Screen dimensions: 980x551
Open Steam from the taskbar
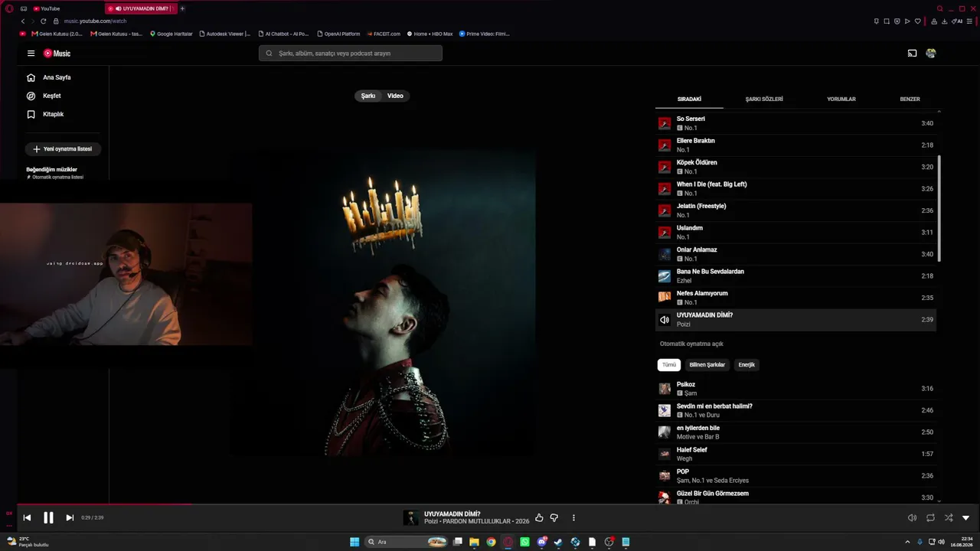(x=558, y=542)
